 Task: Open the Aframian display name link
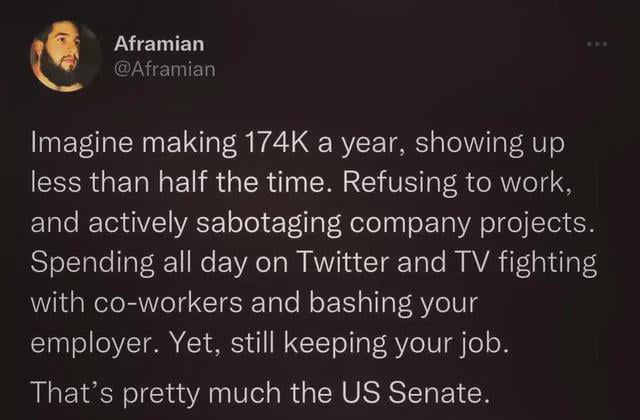pyautogui.click(x=159, y=44)
